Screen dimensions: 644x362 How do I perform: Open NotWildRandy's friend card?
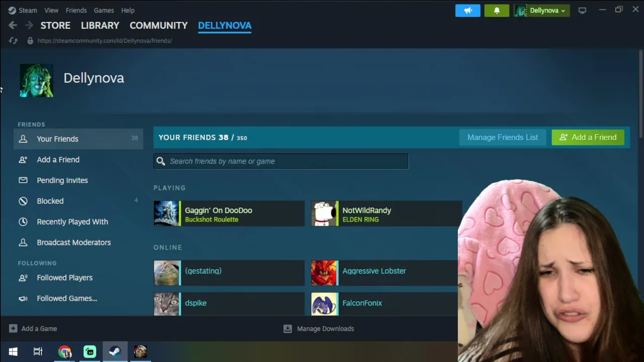pos(386,214)
